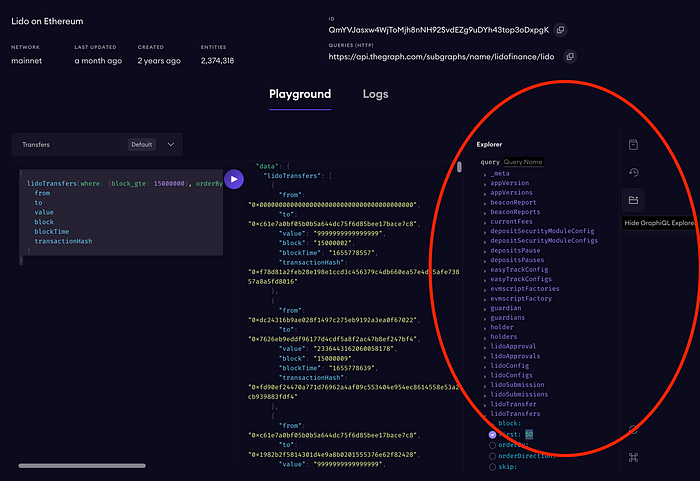Click the mainnet network value
This screenshot has width=700, height=481.
coord(26,61)
